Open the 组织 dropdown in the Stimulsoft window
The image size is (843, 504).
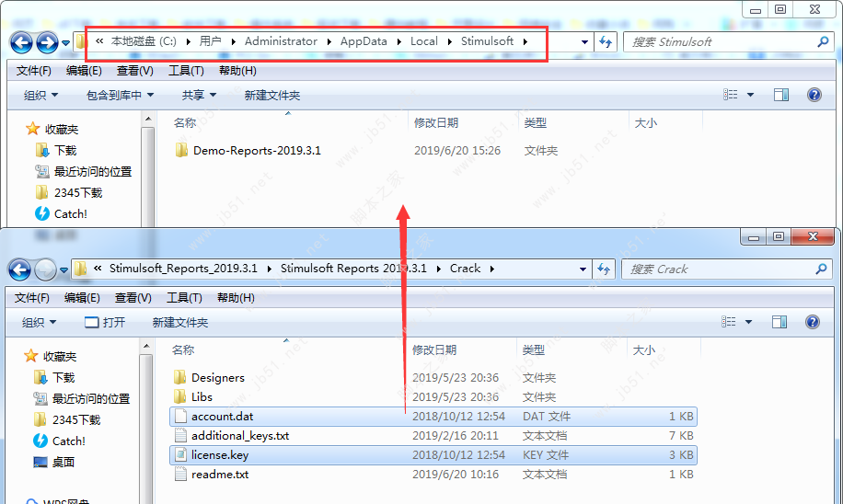point(40,95)
